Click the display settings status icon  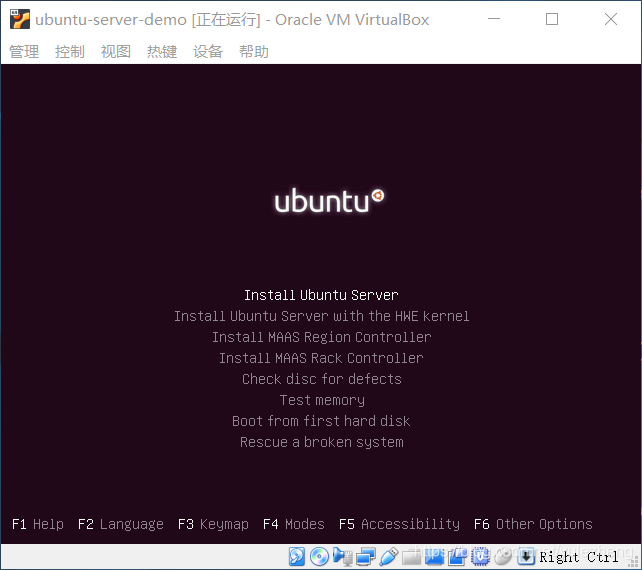434,556
